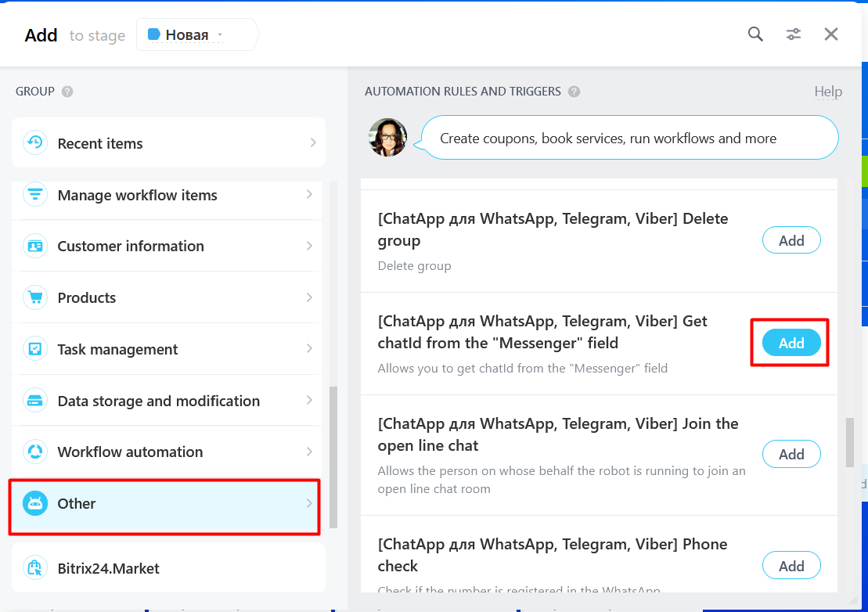868x612 pixels.
Task: Add the Get chatId from Messenger rule
Action: (x=791, y=343)
